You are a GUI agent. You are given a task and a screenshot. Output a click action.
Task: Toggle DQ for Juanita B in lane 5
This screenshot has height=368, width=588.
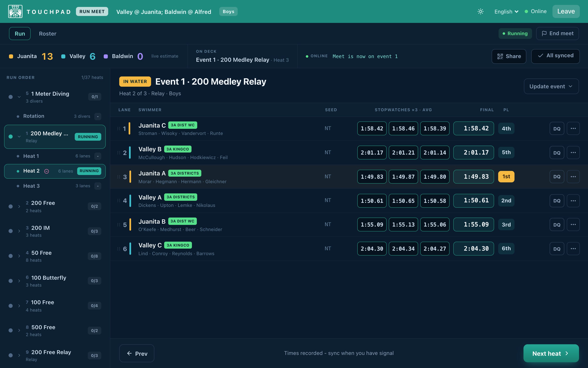click(x=557, y=225)
